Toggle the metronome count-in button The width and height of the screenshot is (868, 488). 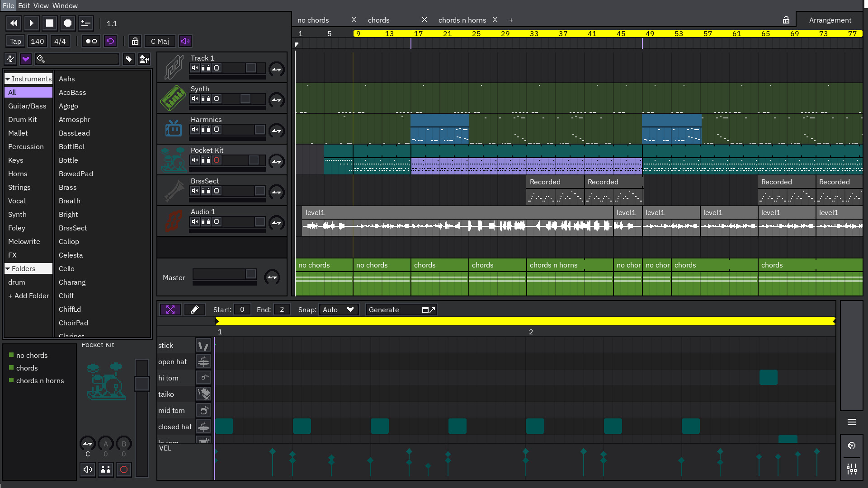[x=91, y=41]
